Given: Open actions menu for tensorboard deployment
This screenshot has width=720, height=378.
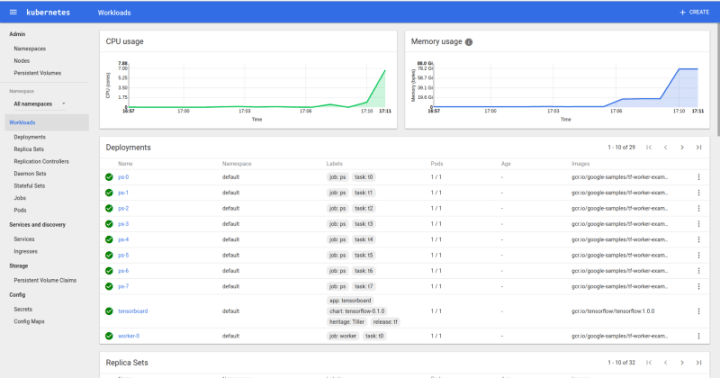Looking at the screenshot, I should (x=698, y=311).
